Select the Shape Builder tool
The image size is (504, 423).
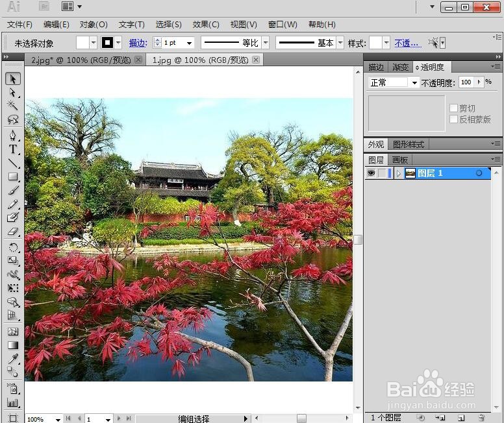(x=13, y=302)
